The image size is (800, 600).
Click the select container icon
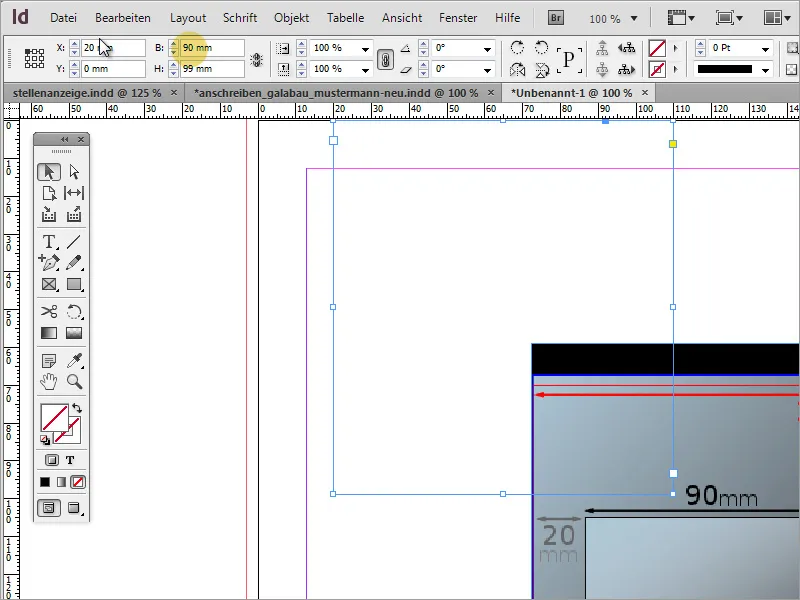[603, 48]
